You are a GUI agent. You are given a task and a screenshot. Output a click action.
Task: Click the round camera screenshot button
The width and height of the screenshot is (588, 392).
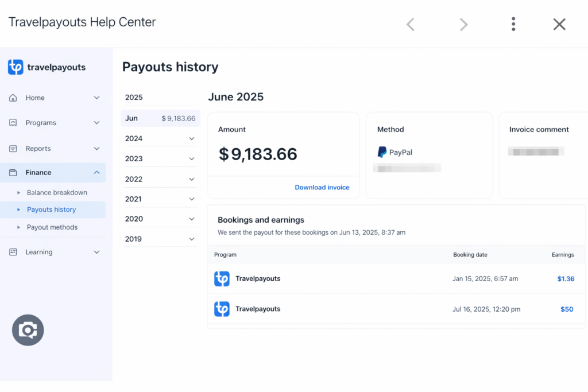(28, 330)
